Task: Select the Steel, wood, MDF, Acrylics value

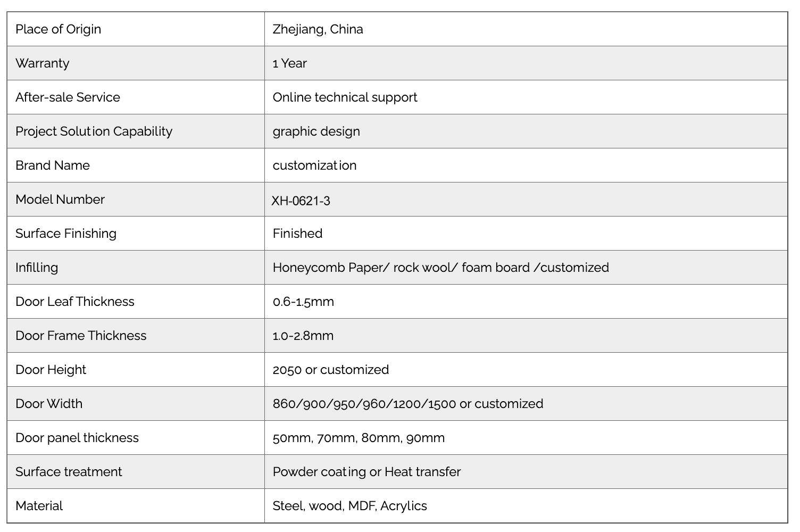Action: pyautogui.click(x=349, y=506)
